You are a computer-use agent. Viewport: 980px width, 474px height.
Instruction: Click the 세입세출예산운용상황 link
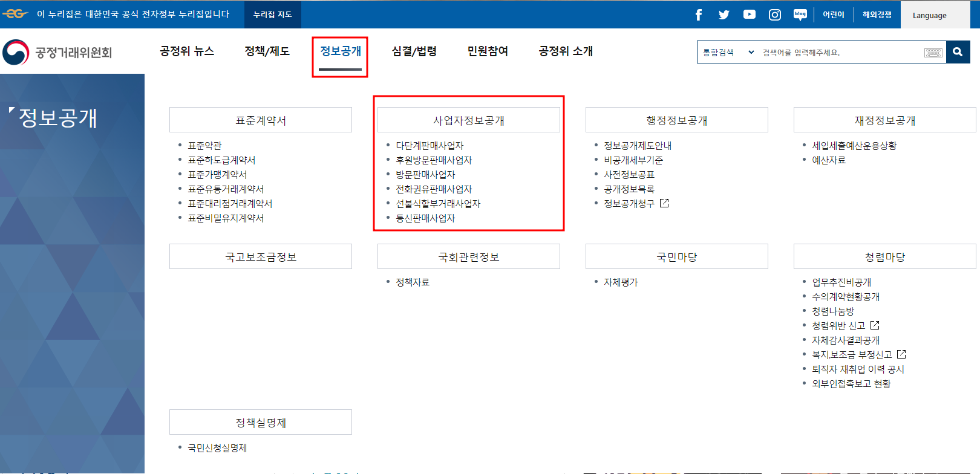click(x=854, y=146)
